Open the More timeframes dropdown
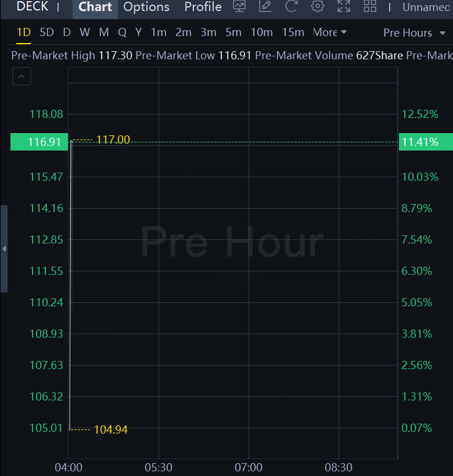The height and width of the screenshot is (476, 453). [329, 33]
